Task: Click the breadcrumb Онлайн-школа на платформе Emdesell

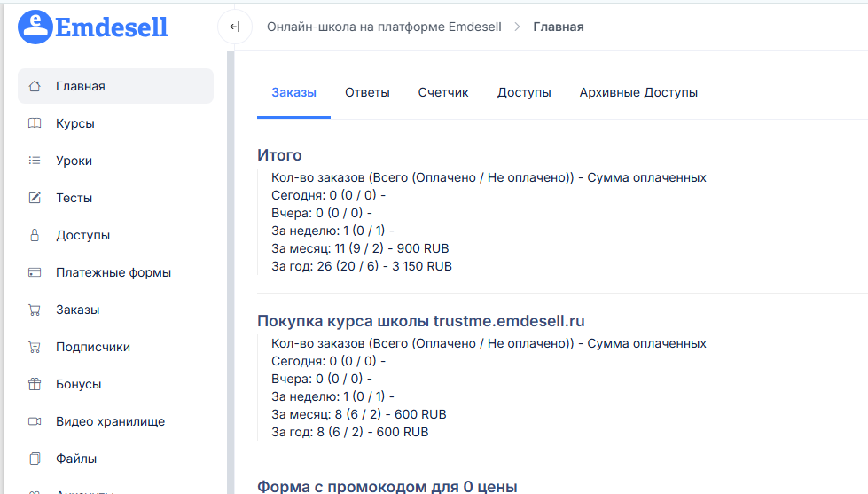Action: pos(384,27)
